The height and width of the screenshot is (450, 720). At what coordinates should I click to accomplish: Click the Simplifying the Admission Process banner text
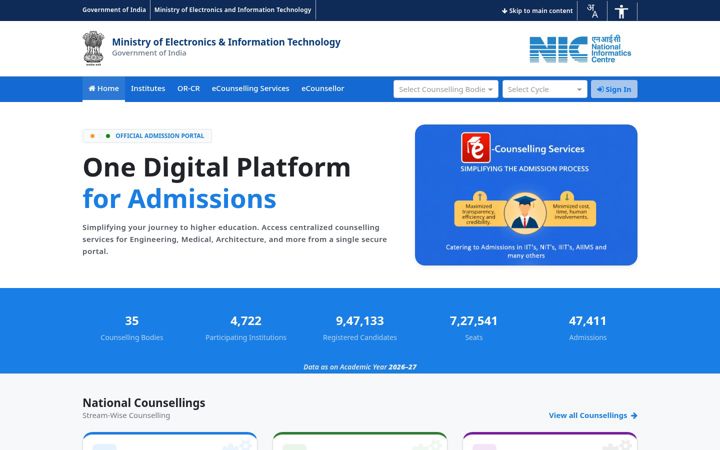(524, 169)
